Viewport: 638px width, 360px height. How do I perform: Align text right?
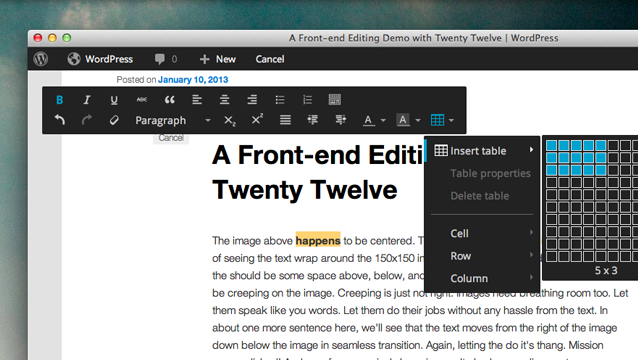(252, 100)
